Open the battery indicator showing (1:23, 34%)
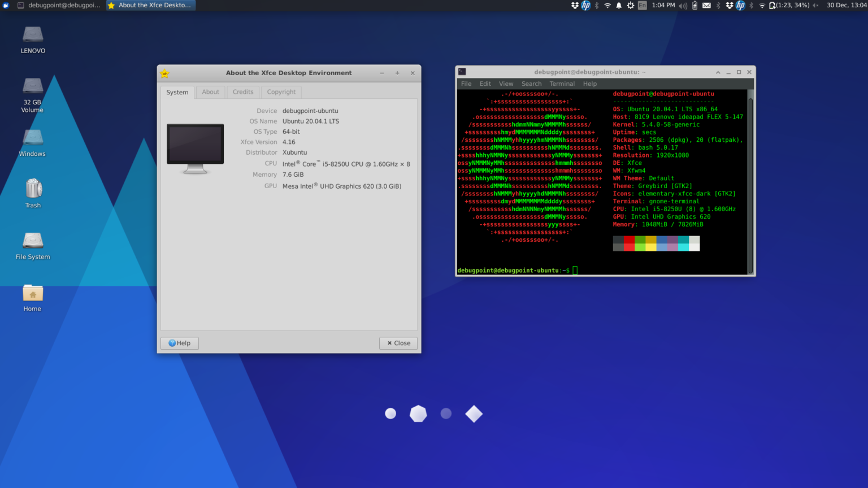This screenshot has height=488, width=868. coord(789,5)
